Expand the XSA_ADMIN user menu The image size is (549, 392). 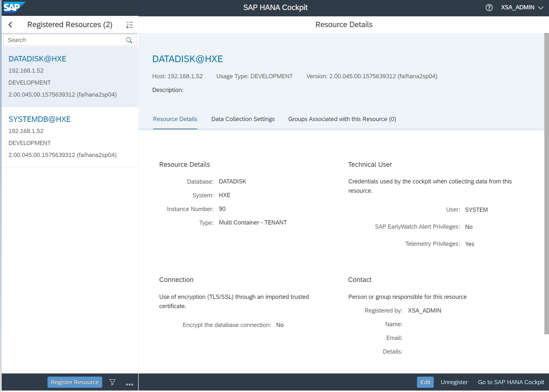[522, 8]
